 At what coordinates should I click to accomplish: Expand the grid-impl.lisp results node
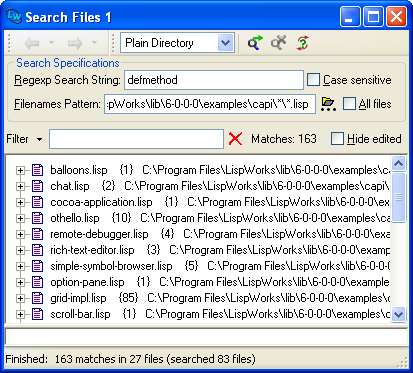click(x=20, y=298)
